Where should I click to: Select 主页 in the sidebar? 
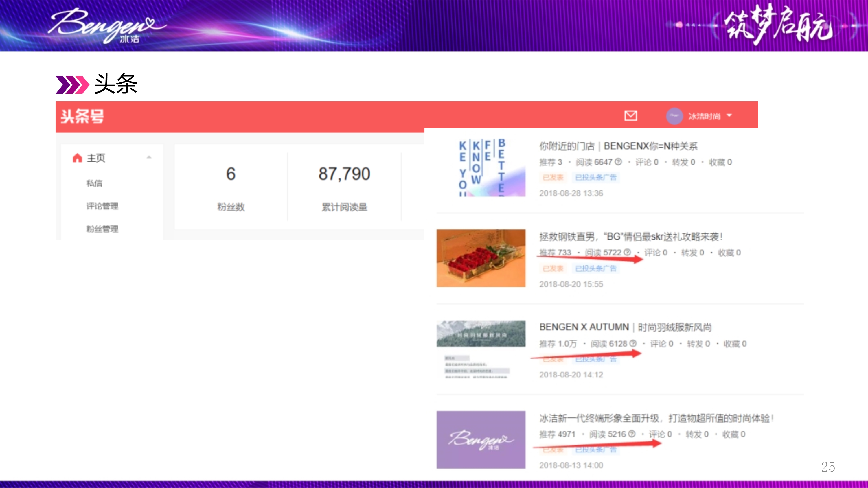point(96,158)
